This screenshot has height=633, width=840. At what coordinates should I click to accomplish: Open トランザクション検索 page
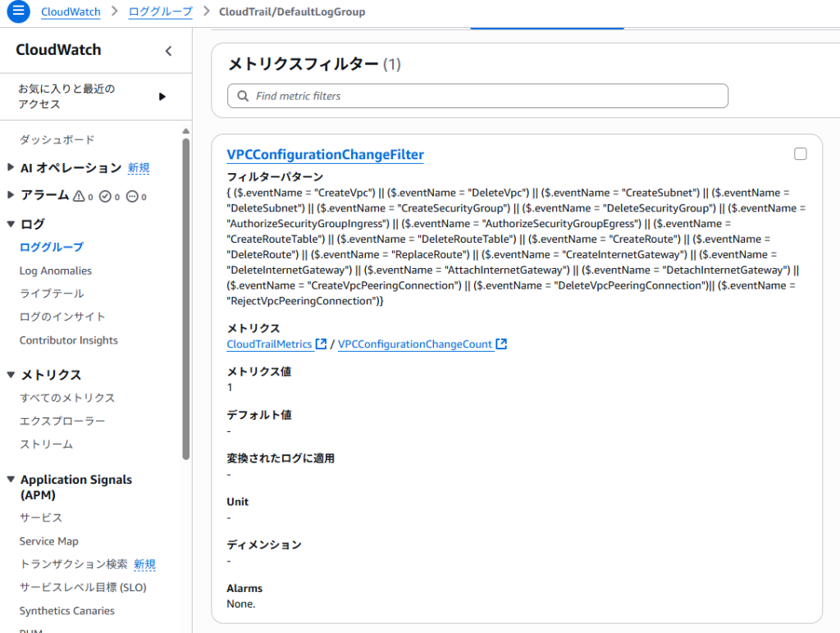coord(74,564)
